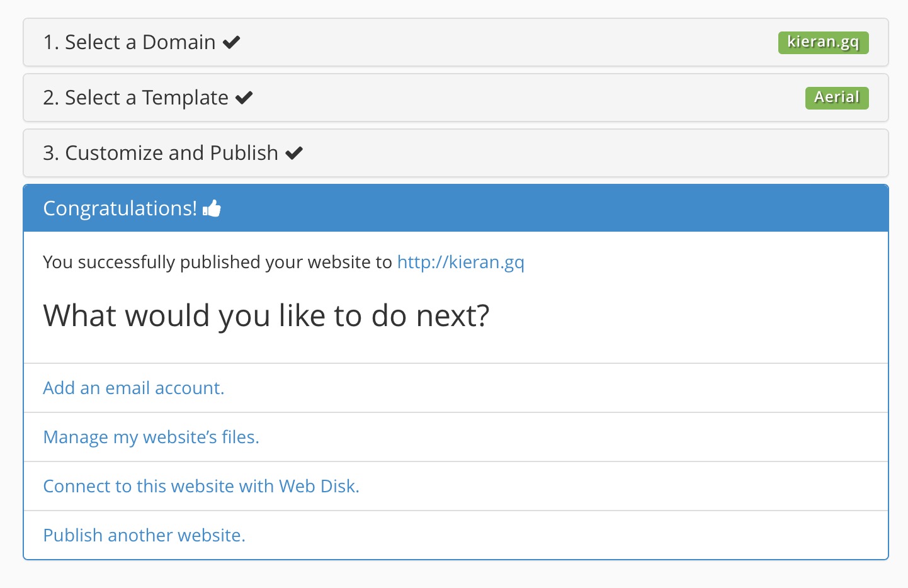Viewport: 908px width, 588px height.
Task: Click the Aerial template badge
Action: tap(837, 98)
